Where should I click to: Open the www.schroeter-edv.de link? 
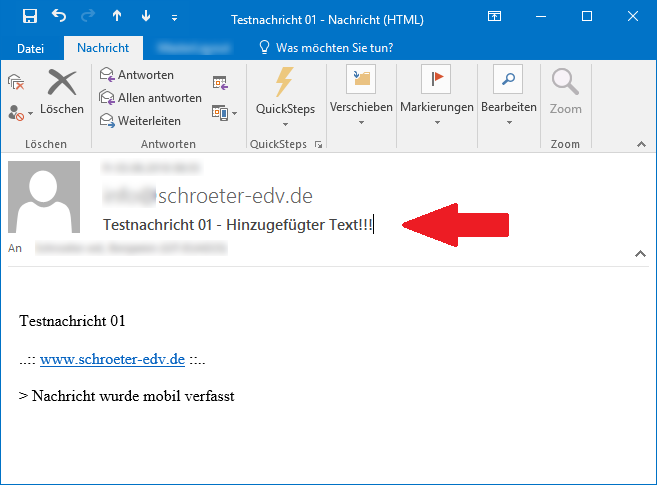coord(112,359)
